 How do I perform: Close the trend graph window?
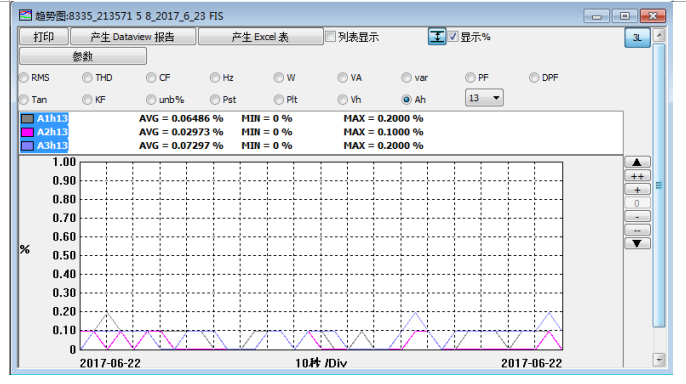pos(653,16)
